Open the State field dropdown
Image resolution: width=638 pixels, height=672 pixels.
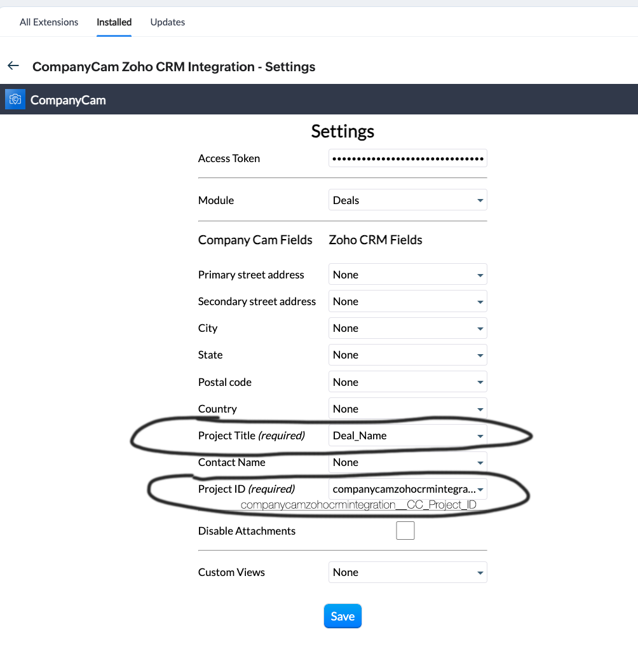tap(407, 355)
